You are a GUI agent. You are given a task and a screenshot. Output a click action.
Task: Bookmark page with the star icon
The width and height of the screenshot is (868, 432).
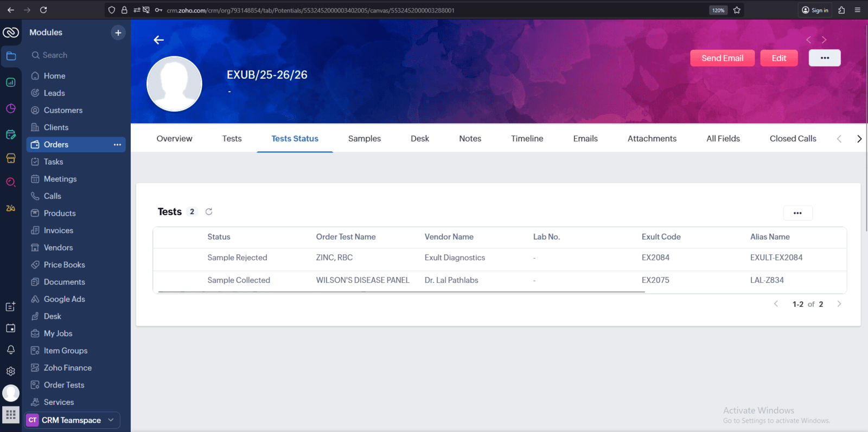(737, 10)
